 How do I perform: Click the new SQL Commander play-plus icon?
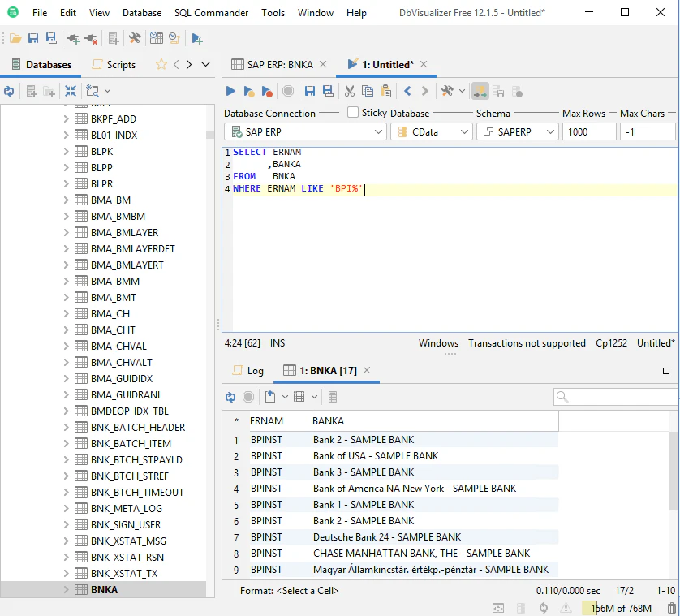point(197,39)
